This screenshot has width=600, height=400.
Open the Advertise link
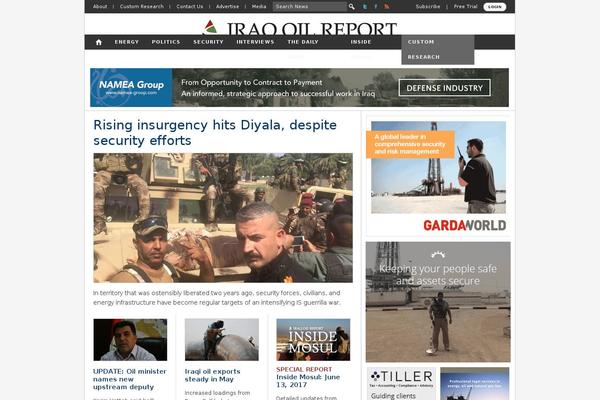tap(227, 7)
